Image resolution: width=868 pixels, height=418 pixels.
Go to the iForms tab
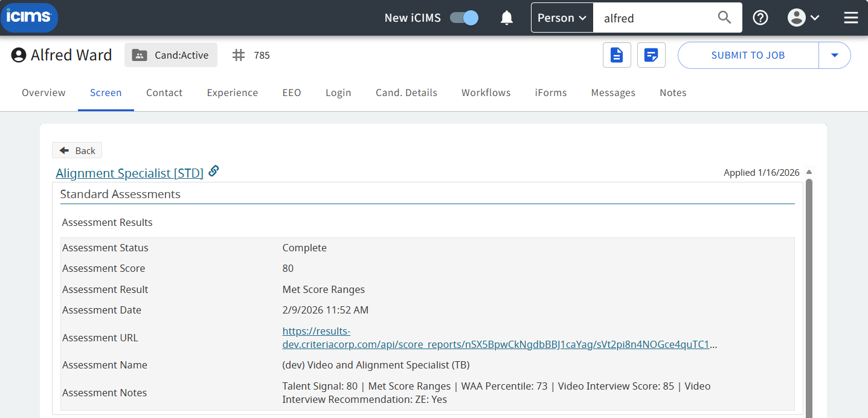tap(551, 92)
